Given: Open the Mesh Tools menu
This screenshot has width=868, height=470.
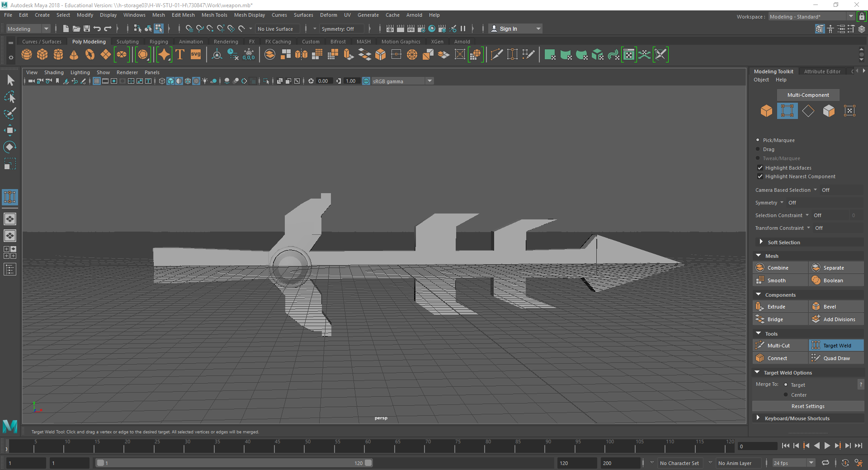Looking at the screenshot, I should pyautogui.click(x=214, y=15).
